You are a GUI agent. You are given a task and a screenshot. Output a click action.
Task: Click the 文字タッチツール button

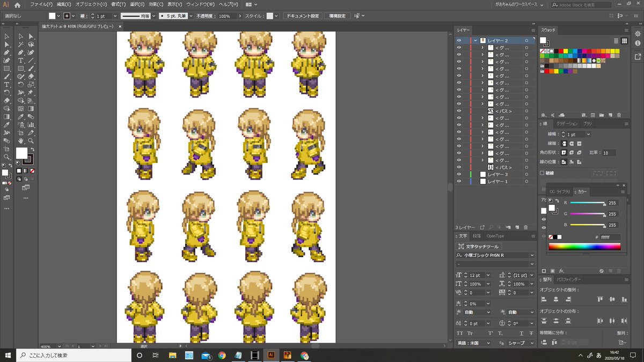[x=479, y=247]
